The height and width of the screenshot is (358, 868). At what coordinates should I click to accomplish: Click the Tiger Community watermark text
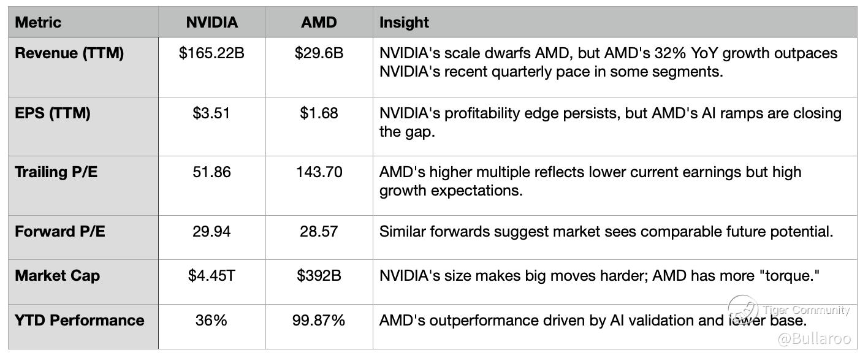(x=806, y=310)
